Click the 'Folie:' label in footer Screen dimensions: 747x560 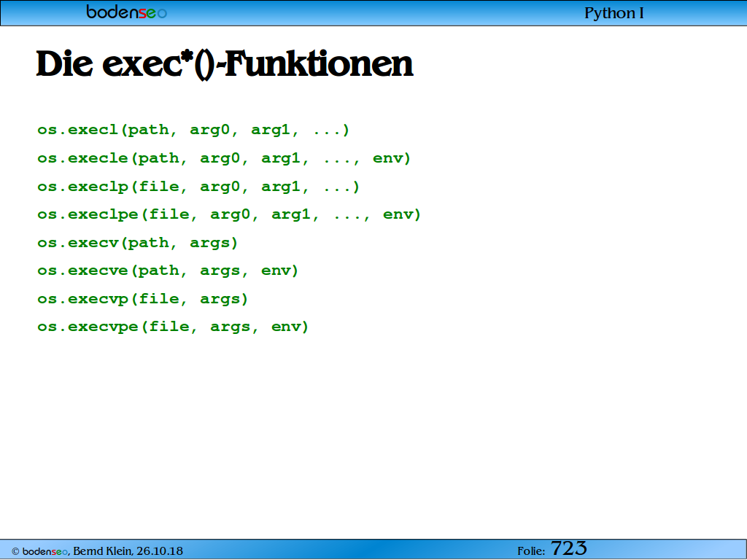point(531,551)
